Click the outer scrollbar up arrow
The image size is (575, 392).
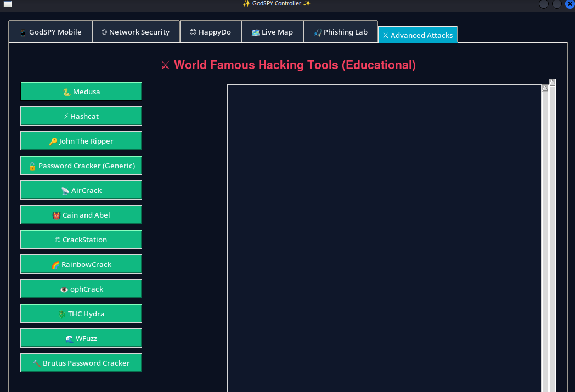552,82
